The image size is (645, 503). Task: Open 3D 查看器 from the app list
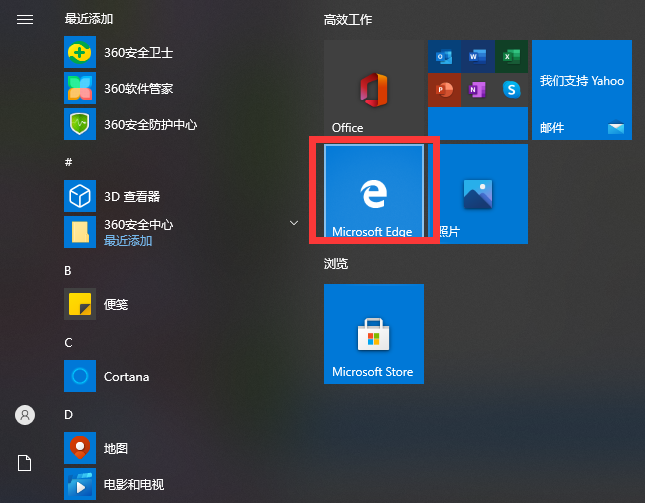pos(130,196)
